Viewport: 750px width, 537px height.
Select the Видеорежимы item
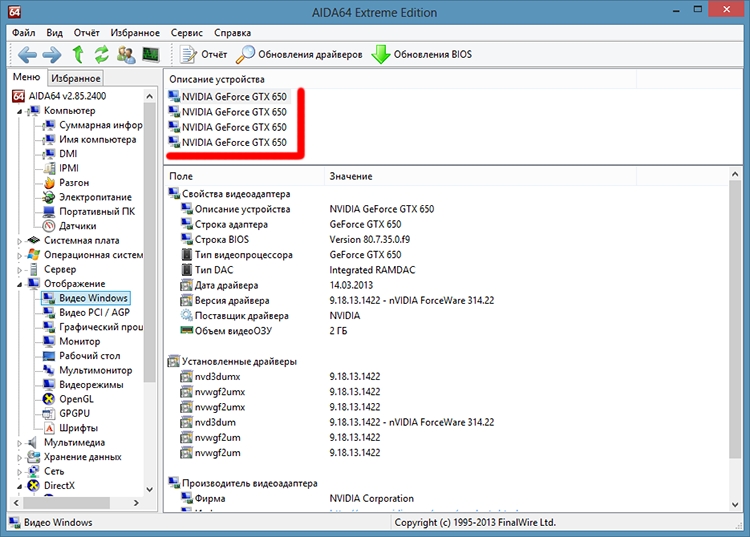point(83,384)
